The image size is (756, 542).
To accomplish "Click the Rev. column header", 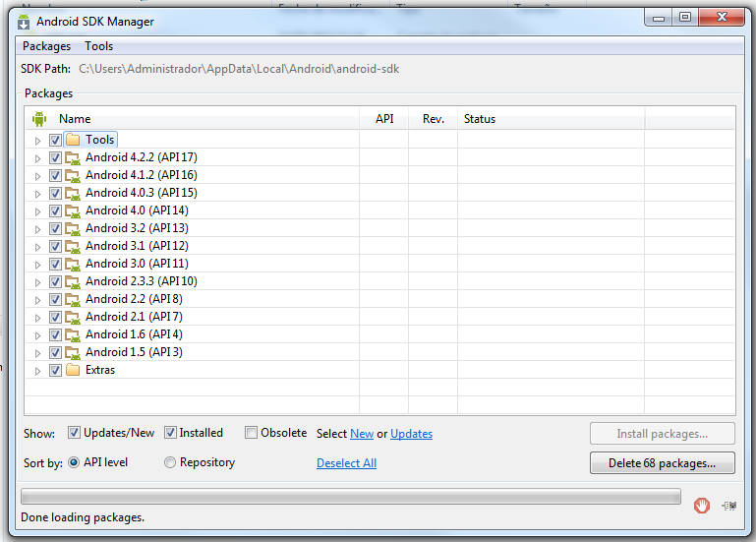I will [433, 119].
